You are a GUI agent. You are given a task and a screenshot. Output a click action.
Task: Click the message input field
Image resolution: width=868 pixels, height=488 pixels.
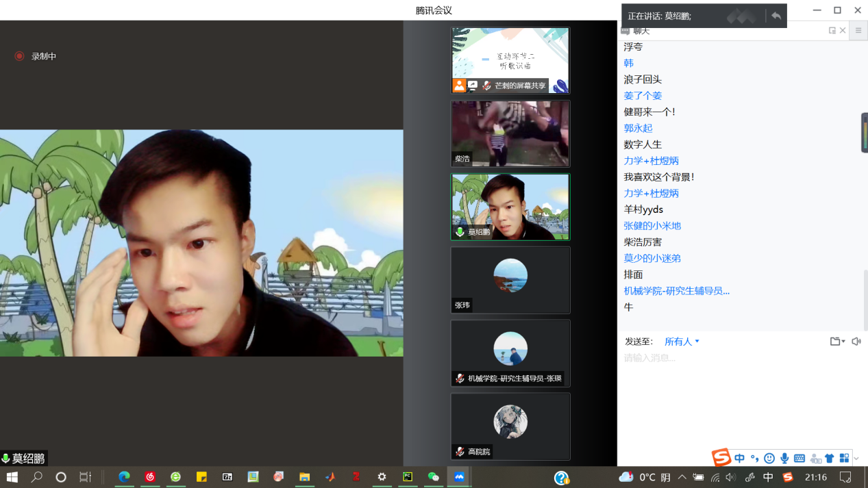point(740,358)
